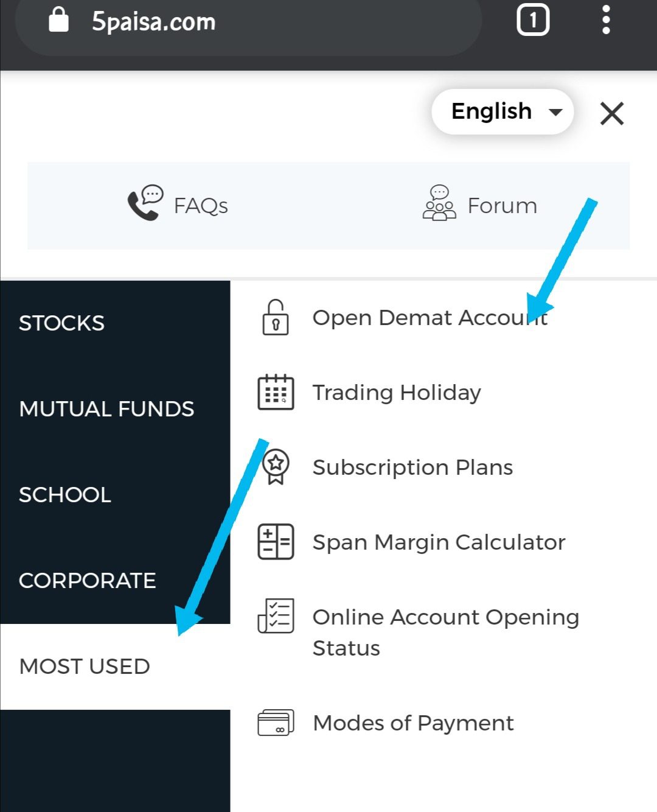
Task: Select the MUTUAL FUNDS menu category
Action: [x=106, y=409]
